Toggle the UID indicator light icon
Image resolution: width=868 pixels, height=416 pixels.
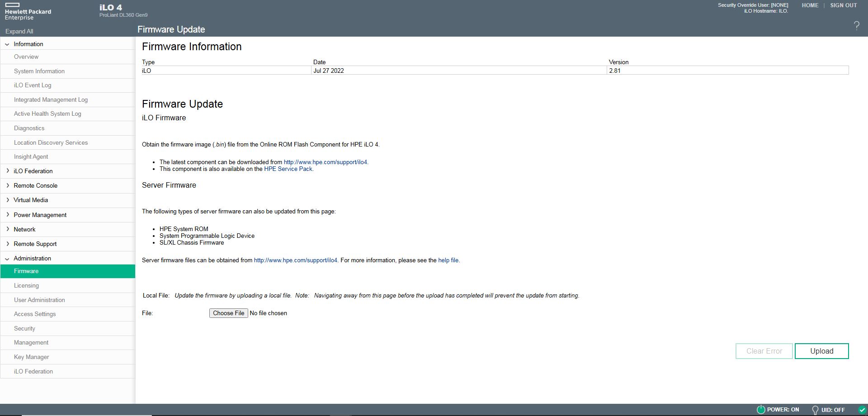815,410
